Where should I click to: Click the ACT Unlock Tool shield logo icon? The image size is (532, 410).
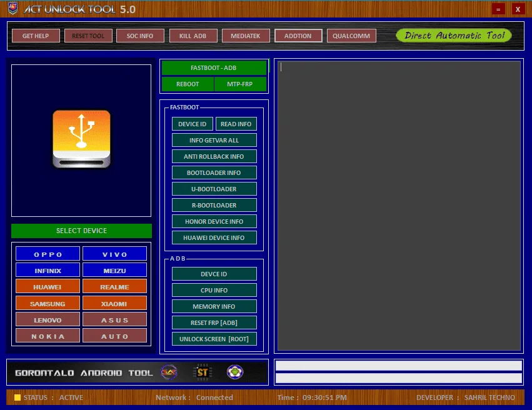(x=13, y=9)
